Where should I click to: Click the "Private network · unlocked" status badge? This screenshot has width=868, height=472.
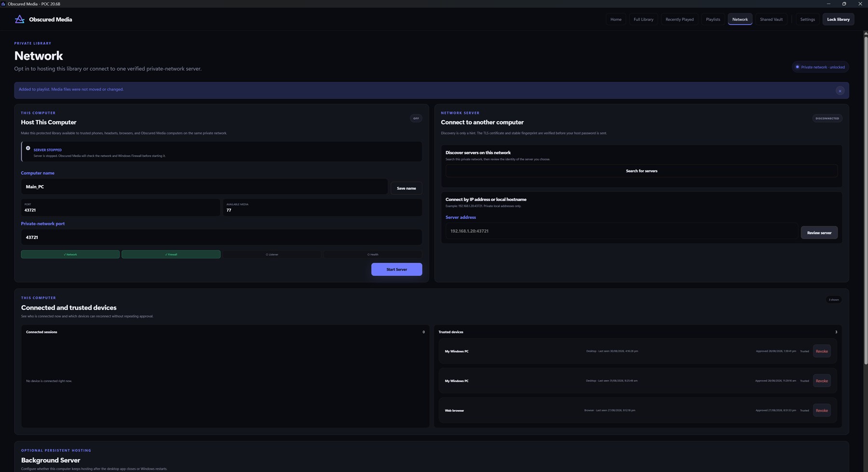(820, 67)
